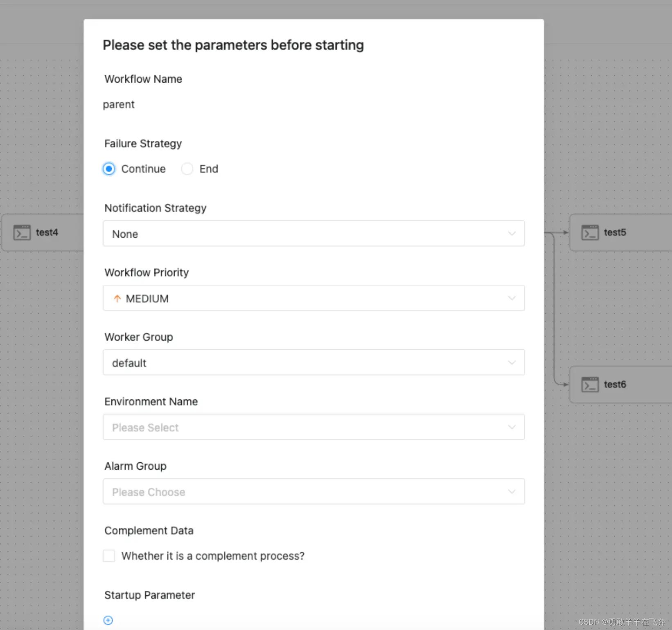Select the test6 node label

615,385
